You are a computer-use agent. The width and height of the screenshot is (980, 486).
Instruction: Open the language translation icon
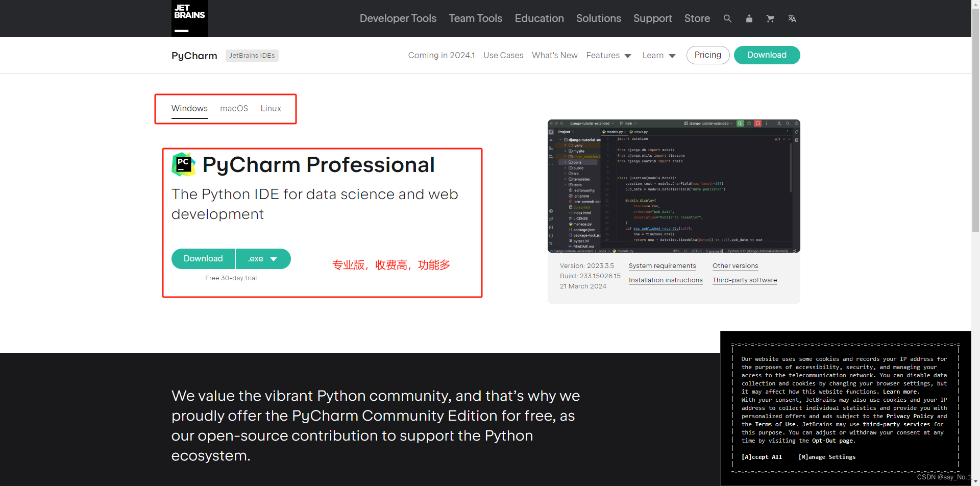click(792, 18)
